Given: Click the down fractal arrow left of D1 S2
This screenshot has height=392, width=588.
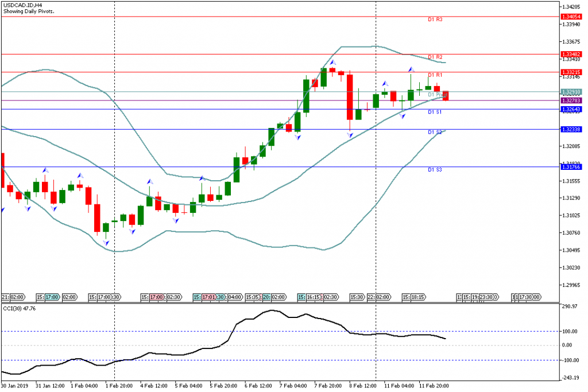Looking at the screenshot, I should (x=350, y=134).
